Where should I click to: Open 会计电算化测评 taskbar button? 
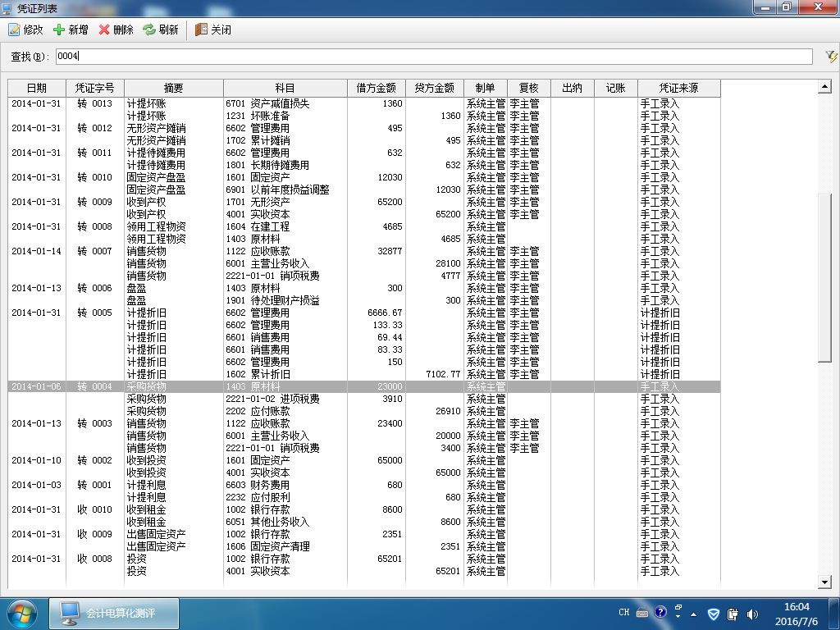tap(114, 614)
